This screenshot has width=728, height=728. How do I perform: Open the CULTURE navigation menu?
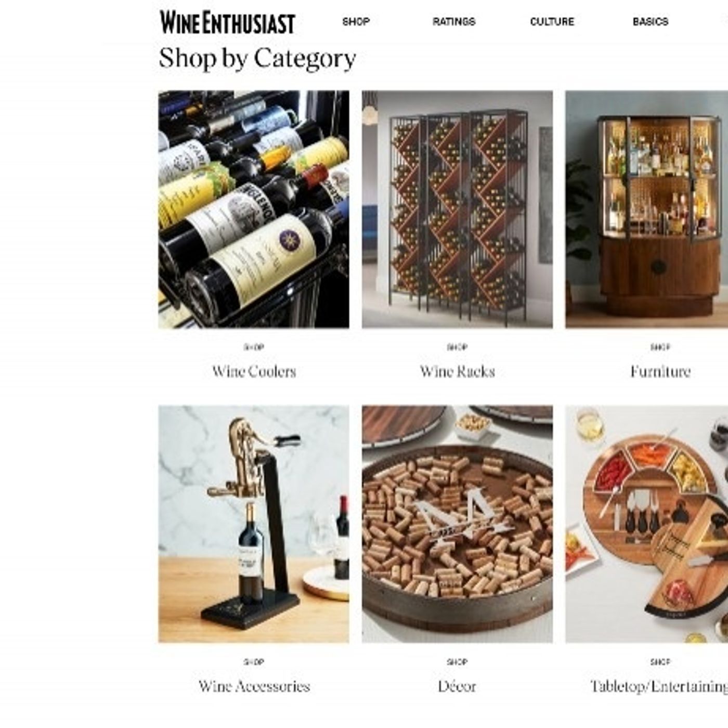click(552, 22)
